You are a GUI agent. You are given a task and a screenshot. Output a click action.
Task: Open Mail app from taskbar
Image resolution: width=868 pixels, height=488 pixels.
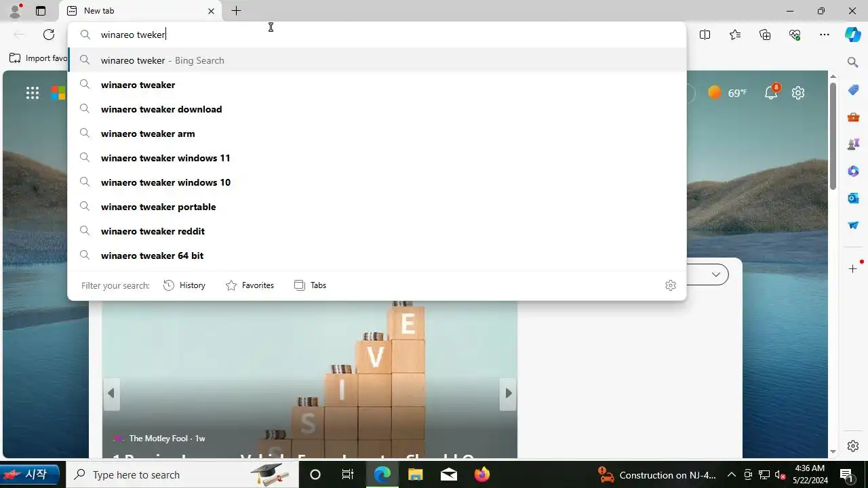tap(448, 474)
